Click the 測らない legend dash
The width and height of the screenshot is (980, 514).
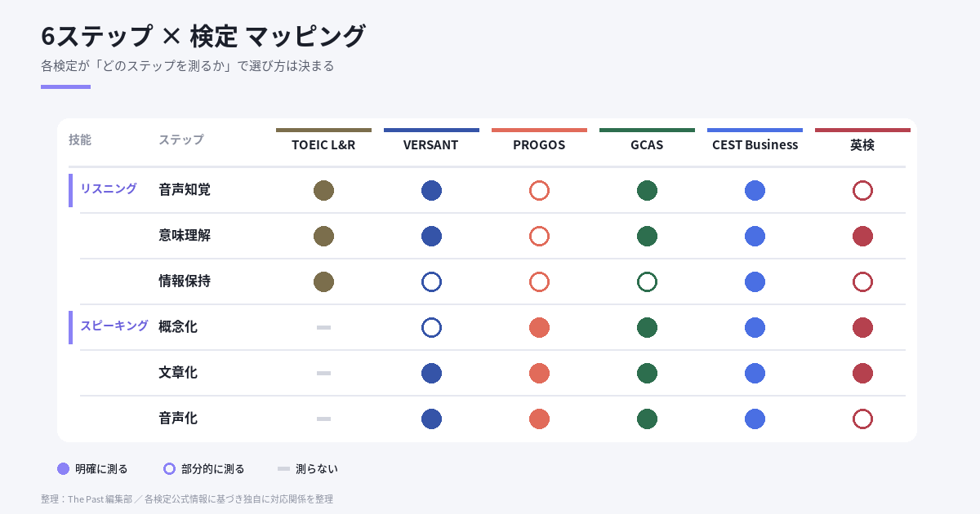click(x=283, y=468)
